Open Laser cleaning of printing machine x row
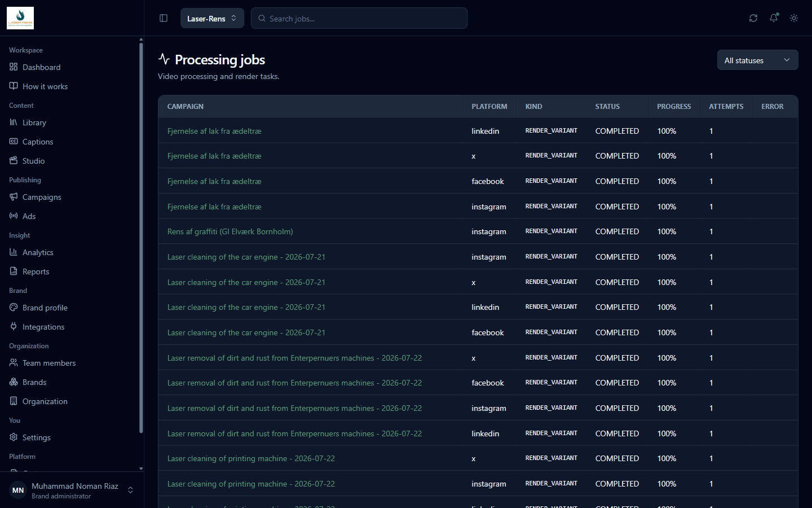 click(x=251, y=458)
